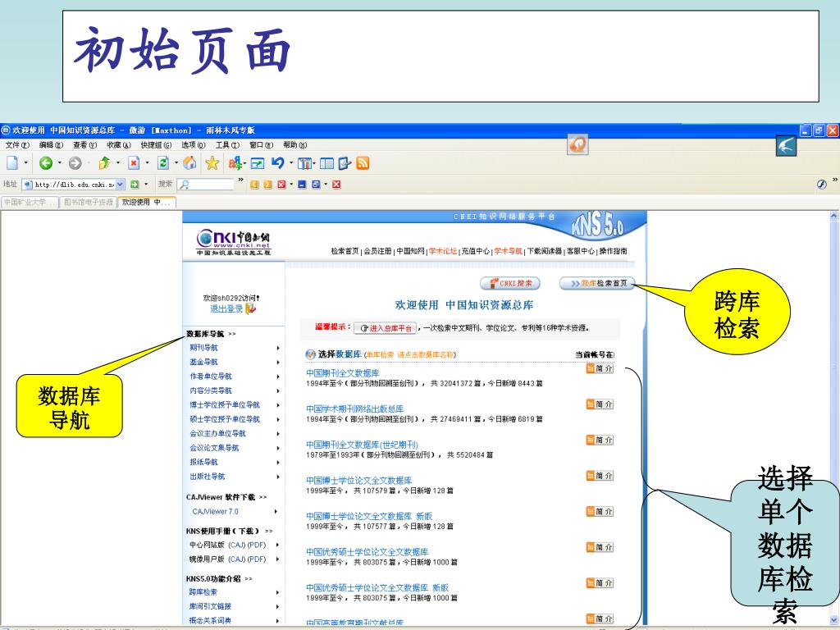
Task: Click the 操作指南 top navigation link
Action: click(614, 251)
